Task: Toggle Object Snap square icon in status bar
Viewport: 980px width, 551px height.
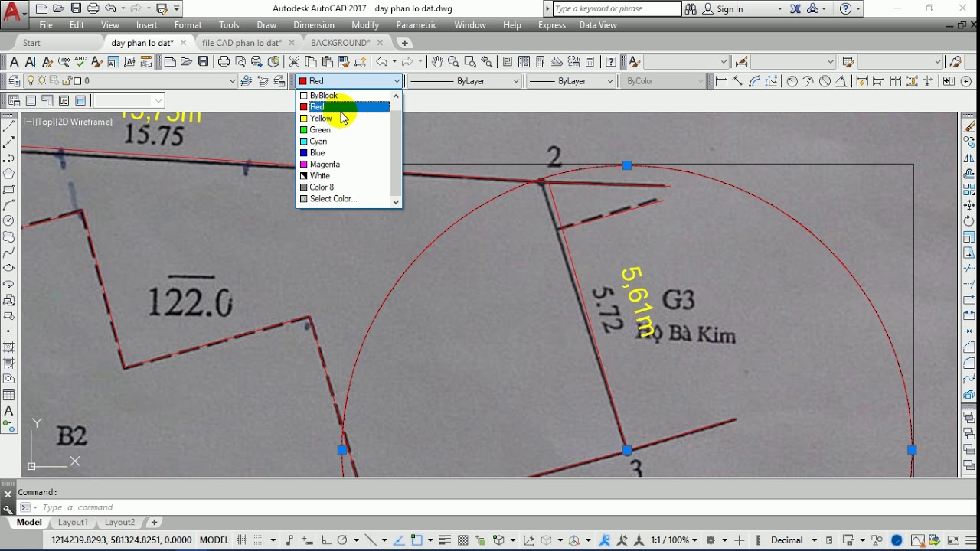Action: coord(418,540)
